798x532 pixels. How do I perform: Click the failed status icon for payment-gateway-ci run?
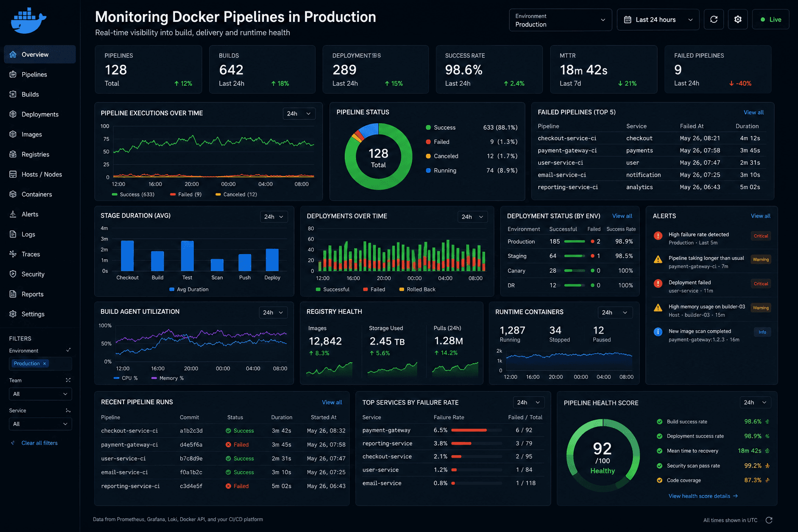click(229, 445)
